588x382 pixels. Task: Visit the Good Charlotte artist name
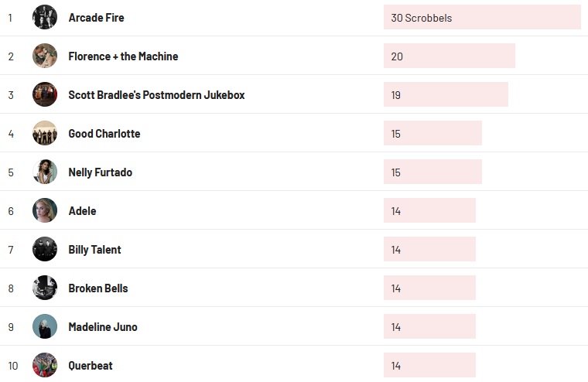104,134
